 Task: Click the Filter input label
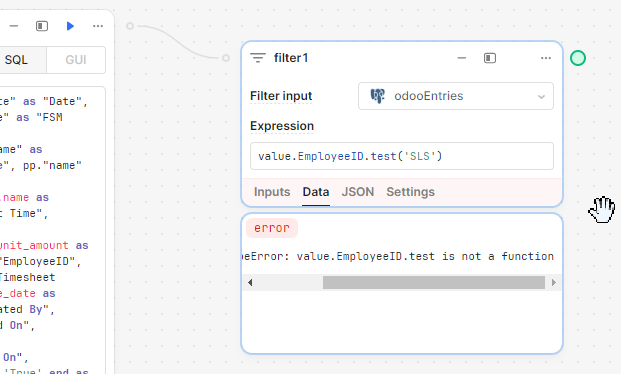point(281,96)
